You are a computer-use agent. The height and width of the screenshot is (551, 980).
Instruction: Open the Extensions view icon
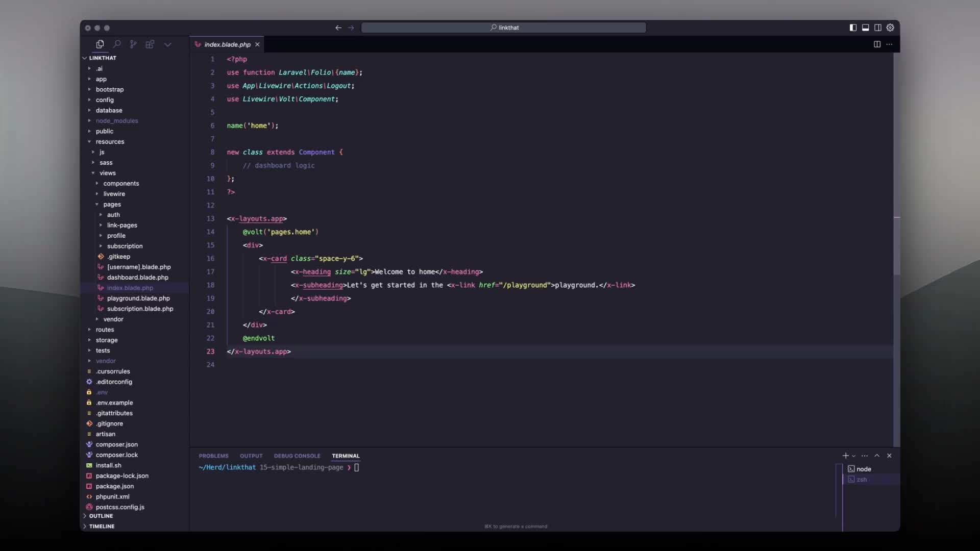pyautogui.click(x=150, y=44)
